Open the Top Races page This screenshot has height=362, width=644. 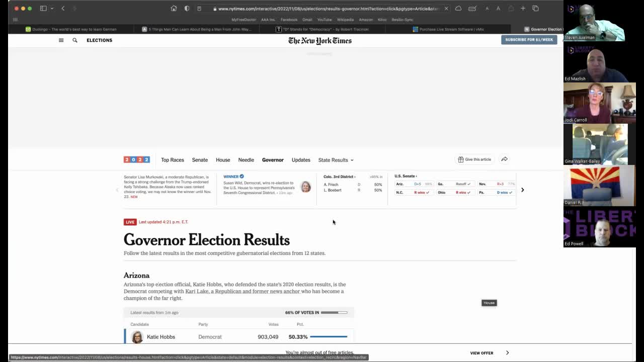click(173, 160)
